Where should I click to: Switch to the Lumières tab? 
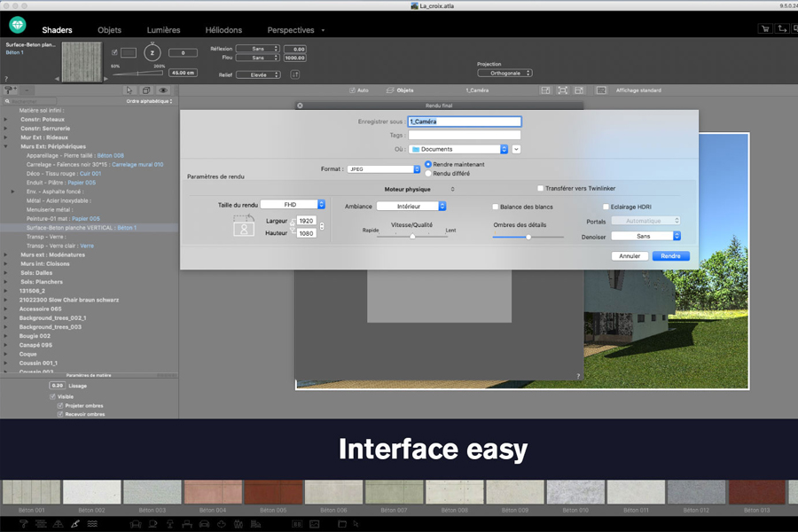[x=162, y=30]
